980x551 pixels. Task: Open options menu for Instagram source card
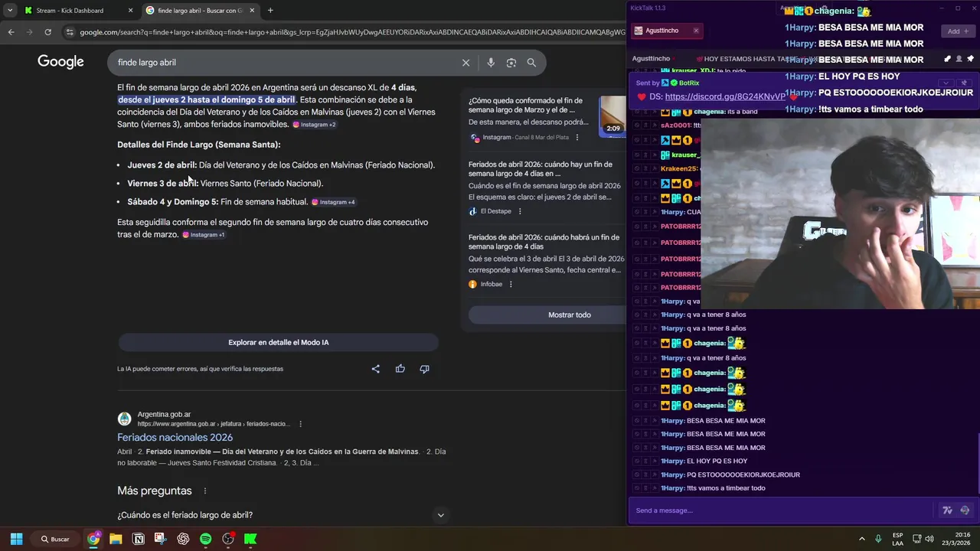577,138
